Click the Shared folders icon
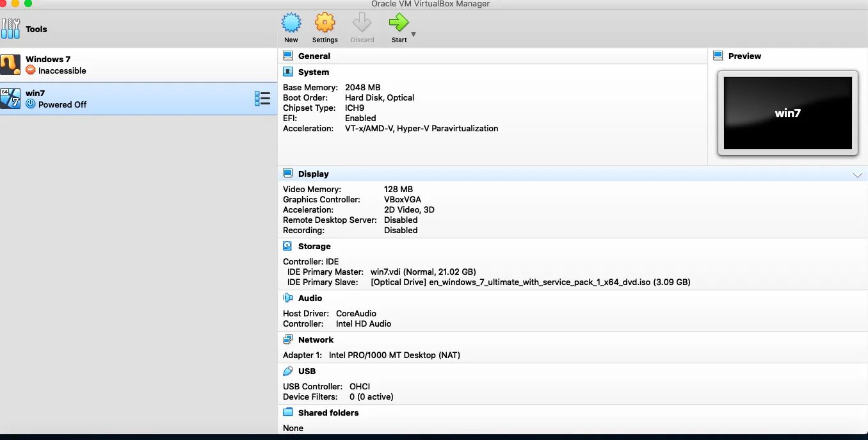This screenshot has width=868, height=440. tap(288, 412)
